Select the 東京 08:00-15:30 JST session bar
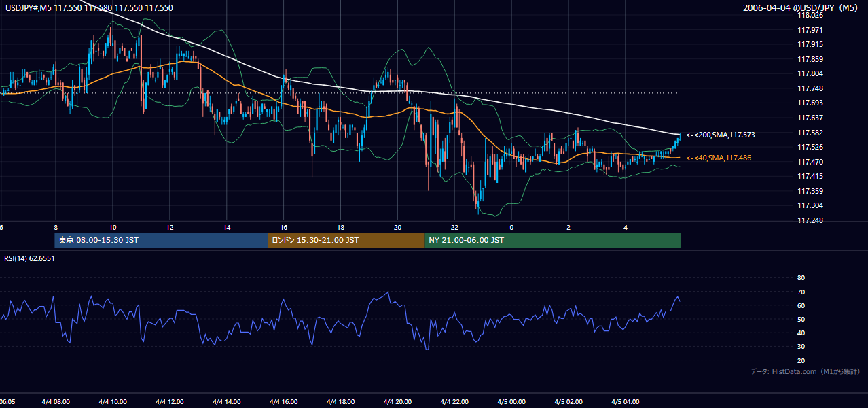Image resolution: width=868 pixels, height=408 pixels. pyautogui.click(x=162, y=240)
